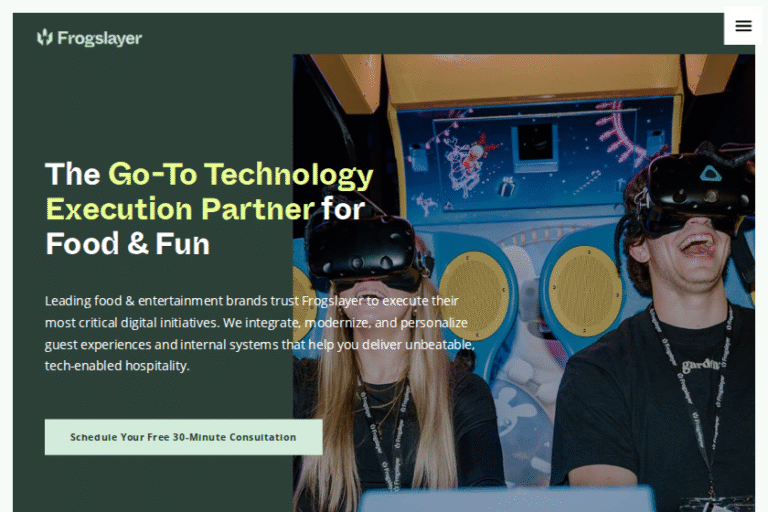Viewport: 768px width, 512px height.
Task: Click the "Food & Fun" heading line
Action: click(127, 243)
